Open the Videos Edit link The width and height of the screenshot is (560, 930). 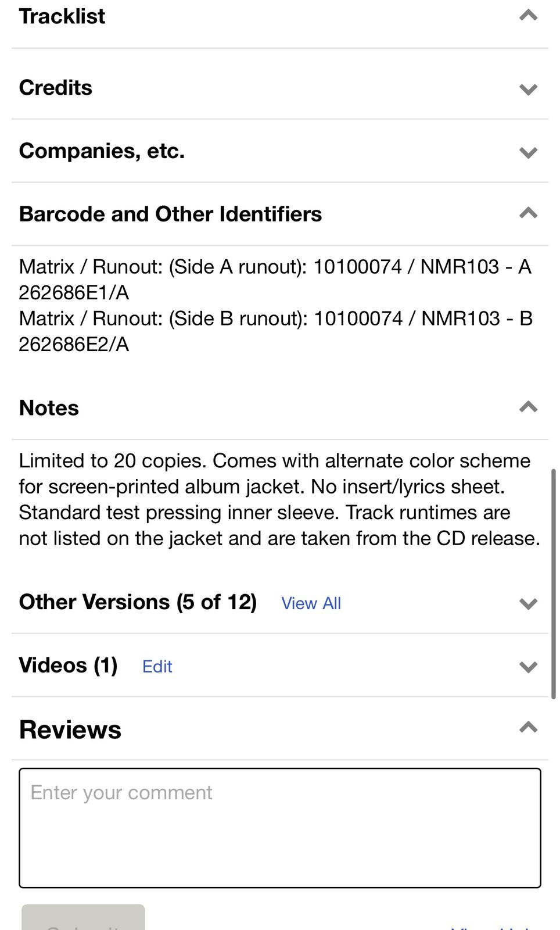coord(157,667)
